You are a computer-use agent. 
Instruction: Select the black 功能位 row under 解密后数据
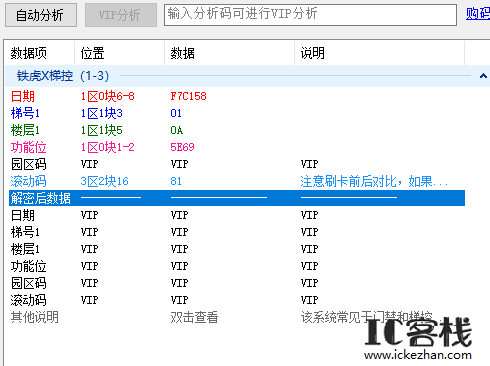coord(237,266)
